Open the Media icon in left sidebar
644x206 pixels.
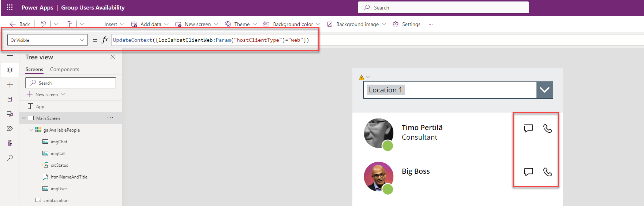coord(10,114)
